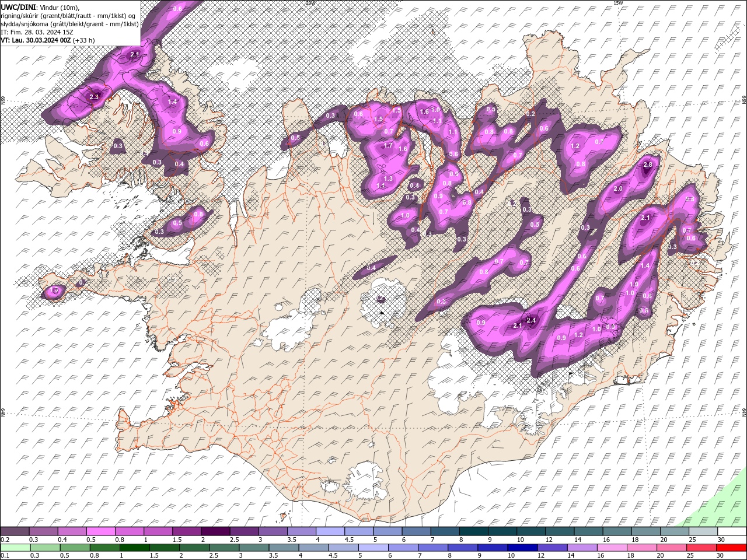Screen dimensions: 747x560
Task: Click the bright pink 0.5–0.8 snow legend swatch
Action: 100,531
